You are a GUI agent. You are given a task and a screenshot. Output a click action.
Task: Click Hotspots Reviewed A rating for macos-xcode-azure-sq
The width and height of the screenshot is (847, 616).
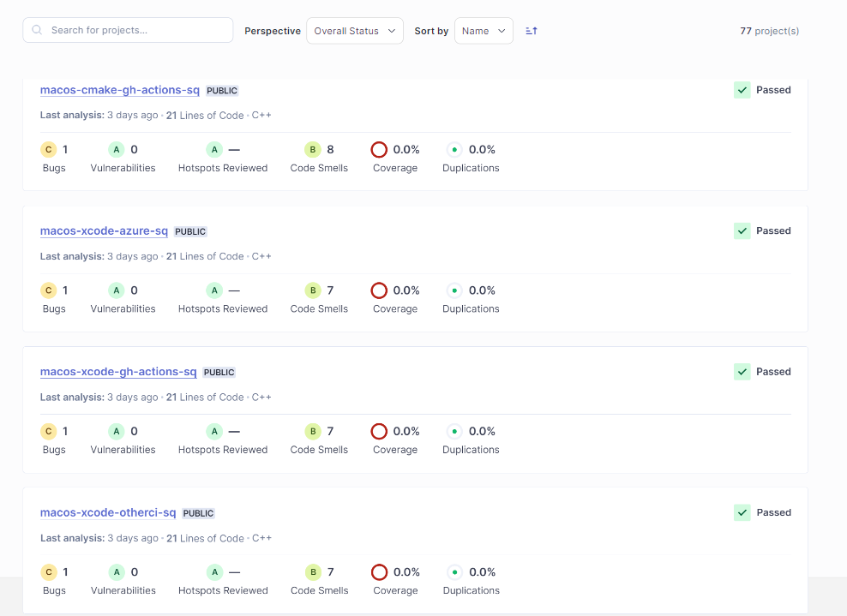click(x=214, y=290)
